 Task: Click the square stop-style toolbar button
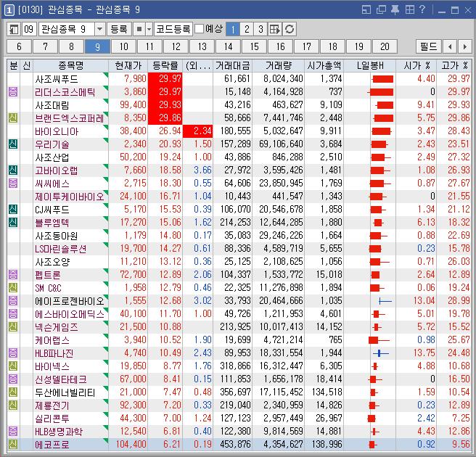(139, 30)
